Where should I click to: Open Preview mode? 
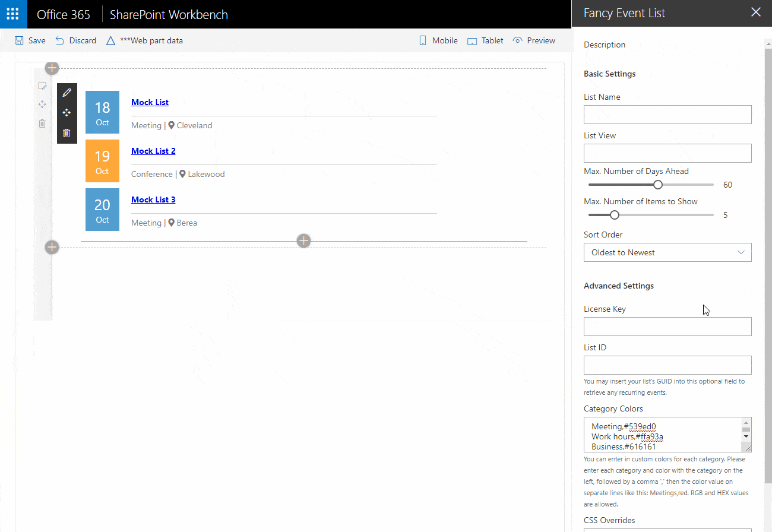pos(534,40)
